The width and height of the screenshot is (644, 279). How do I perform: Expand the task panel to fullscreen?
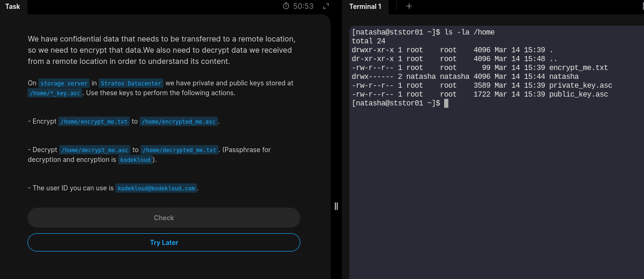[x=326, y=6]
